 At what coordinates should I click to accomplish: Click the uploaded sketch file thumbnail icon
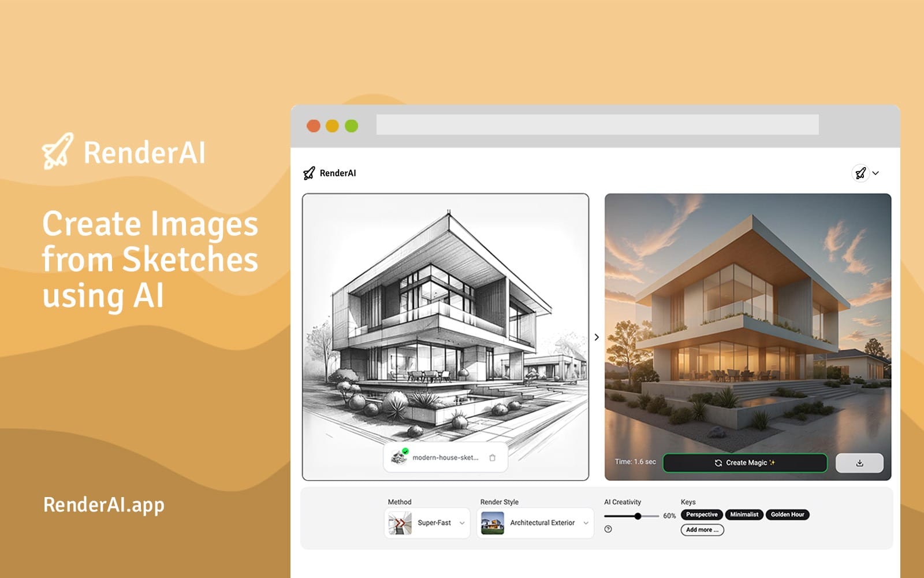click(398, 457)
